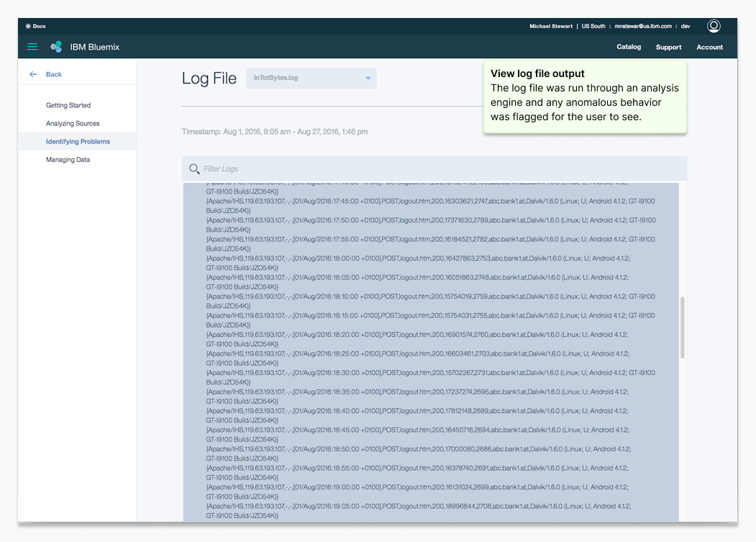Image resolution: width=756 pixels, height=542 pixels.
Task: Click the Back link
Action: coord(54,74)
